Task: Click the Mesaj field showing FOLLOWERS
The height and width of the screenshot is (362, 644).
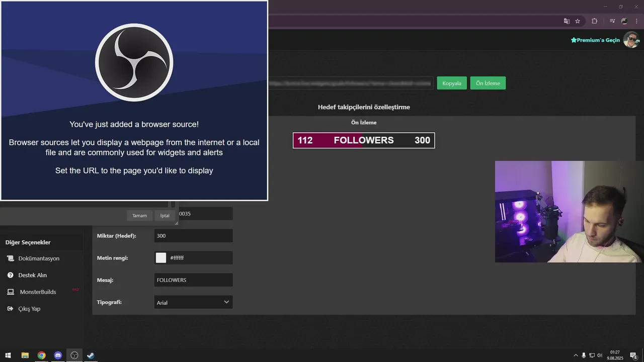Action: [193, 280]
